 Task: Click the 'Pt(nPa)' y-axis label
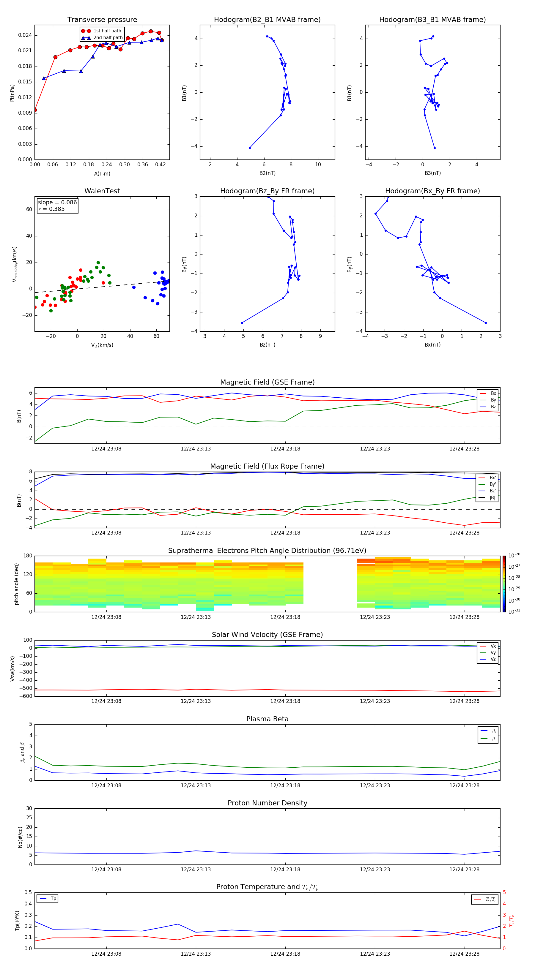pos(12,93)
